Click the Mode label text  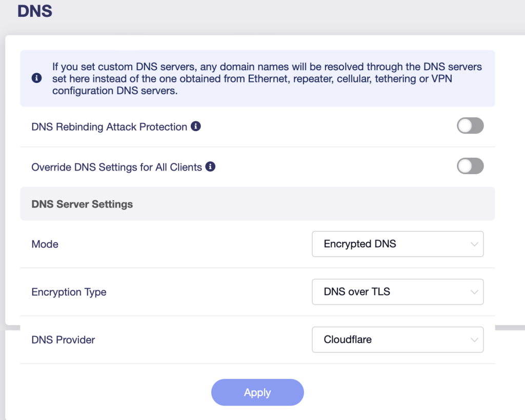45,244
